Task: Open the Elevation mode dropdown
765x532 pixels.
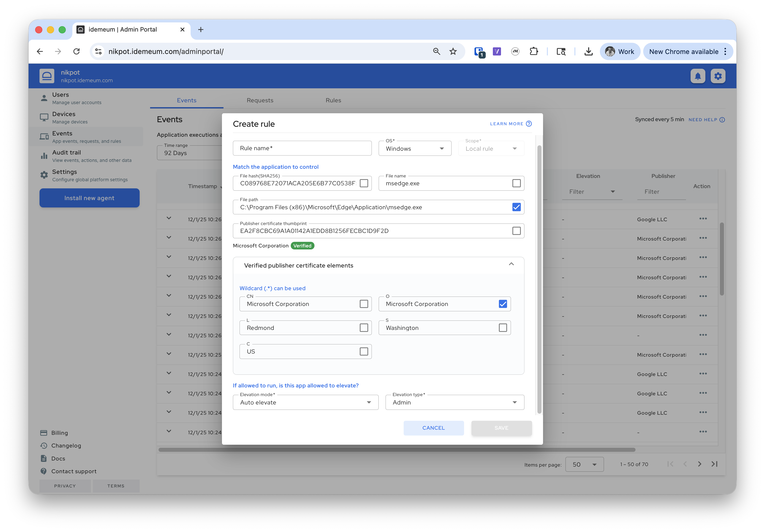Action: 305,402
